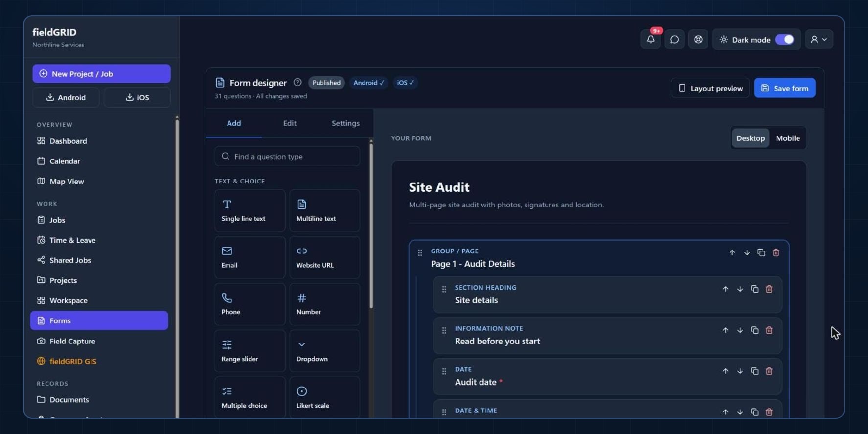This screenshot has height=434, width=868.
Task: Move Audit date field up
Action: pos(725,371)
